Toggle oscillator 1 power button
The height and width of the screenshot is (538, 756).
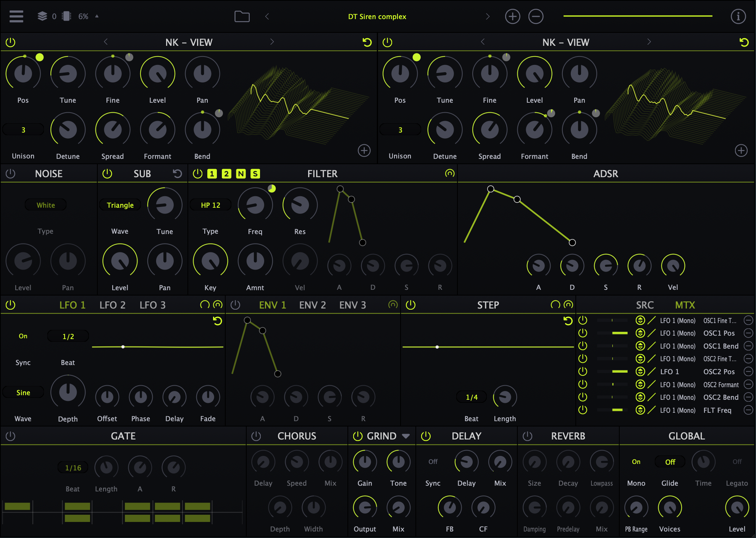pos(10,42)
